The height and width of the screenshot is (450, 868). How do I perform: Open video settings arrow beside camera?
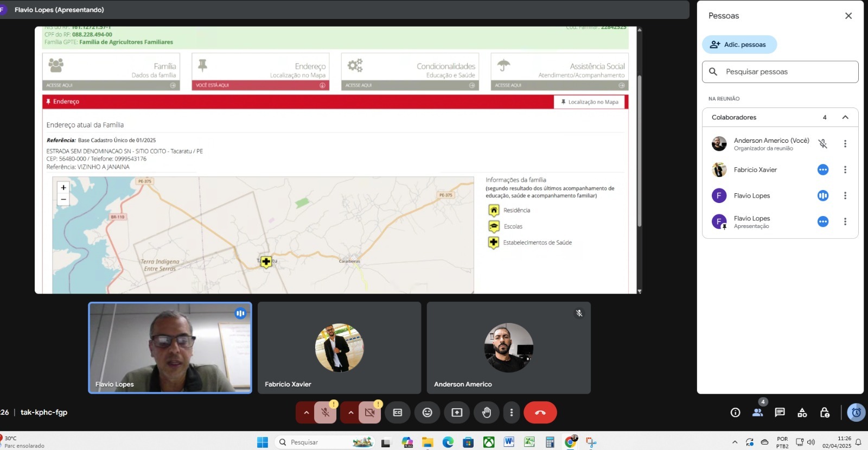click(x=350, y=413)
